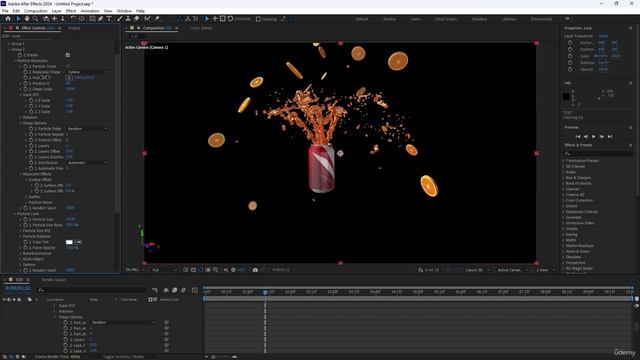Select the Selection (arrow) tool
Screen dimensions: 640x360
point(18,19)
